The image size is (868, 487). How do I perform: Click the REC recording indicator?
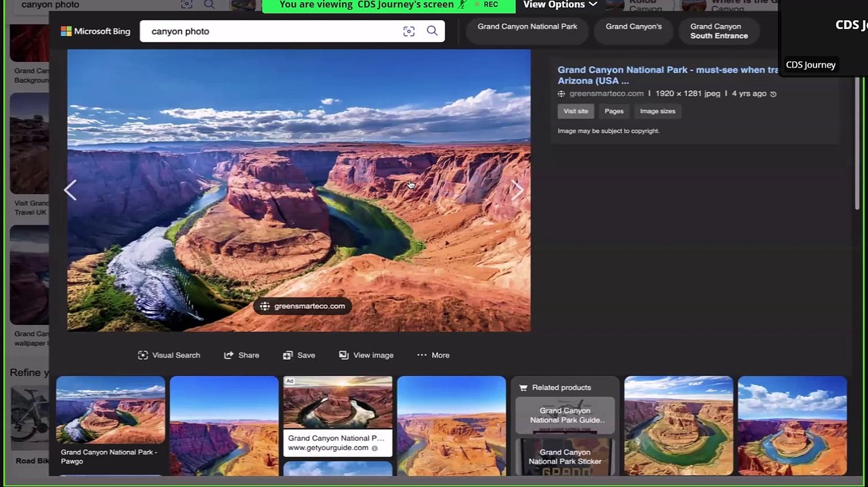486,5
